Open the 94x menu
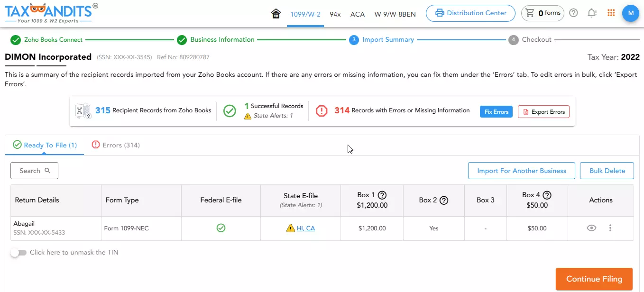This screenshot has height=292, width=644. 335,14
